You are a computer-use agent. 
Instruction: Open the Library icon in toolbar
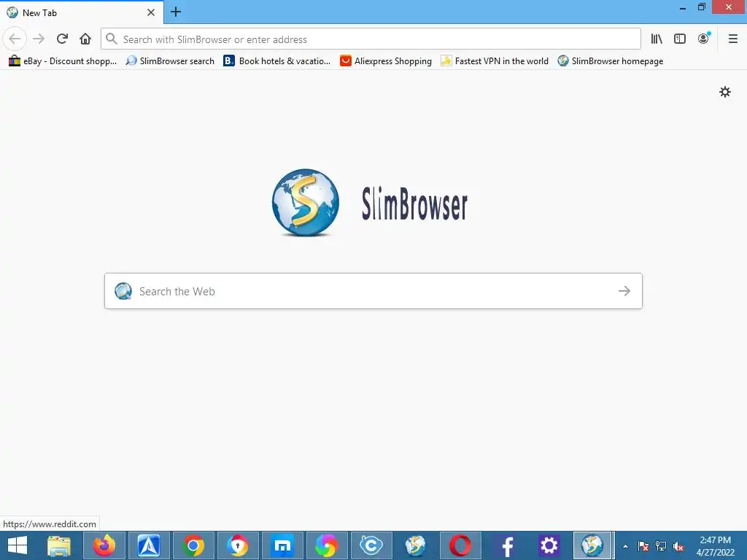(657, 39)
